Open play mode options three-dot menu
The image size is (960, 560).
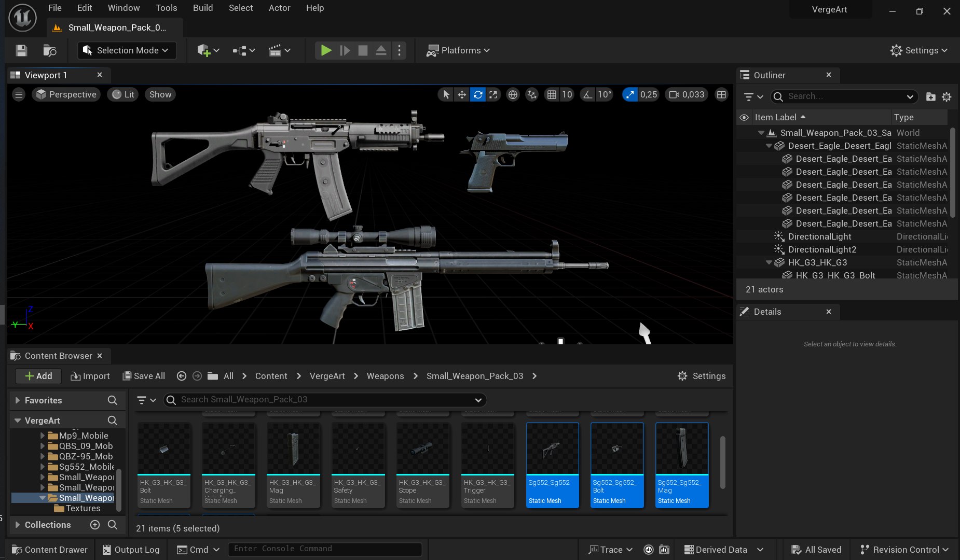click(x=399, y=50)
